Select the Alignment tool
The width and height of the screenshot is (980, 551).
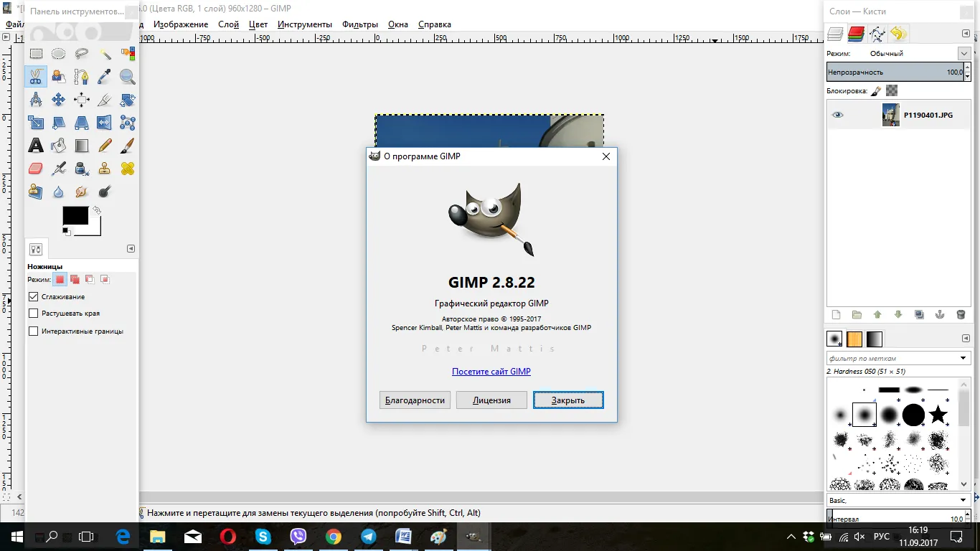pyautogui.click(x=82, y=99)
